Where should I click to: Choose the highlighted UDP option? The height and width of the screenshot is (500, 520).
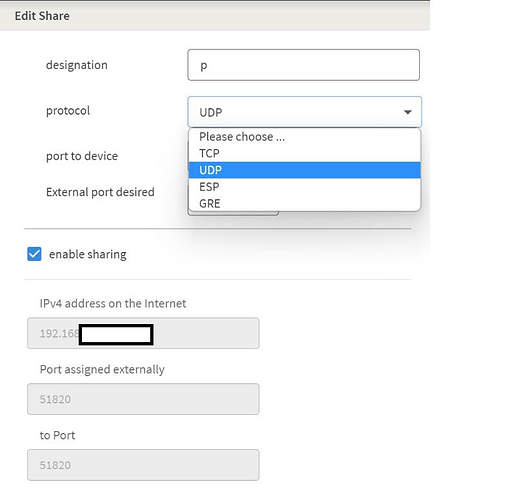click(x=304, y=170)
